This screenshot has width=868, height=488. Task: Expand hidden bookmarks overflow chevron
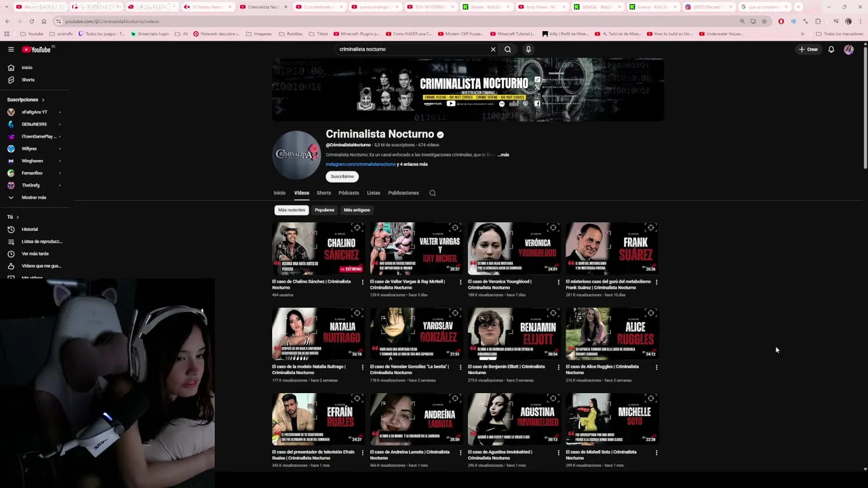pos(802,34)
